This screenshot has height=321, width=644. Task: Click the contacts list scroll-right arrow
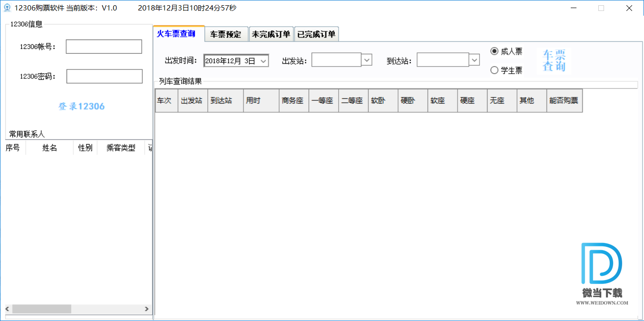pos(146,309)
